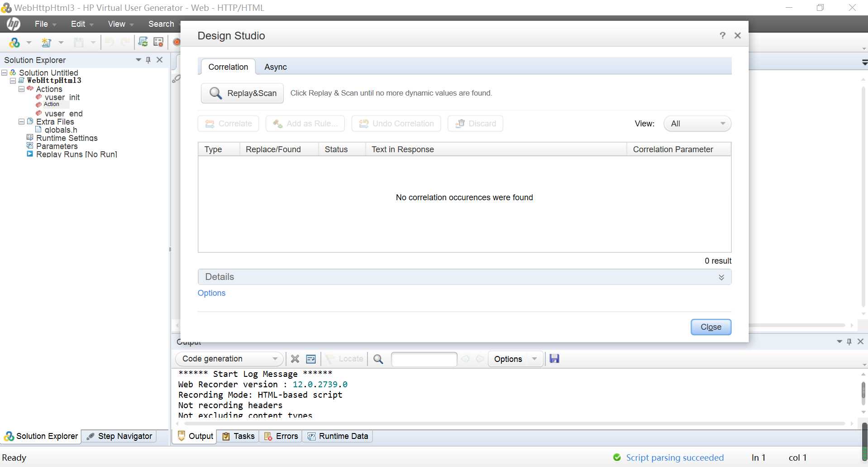This screenshot has width=868, height=467.
Task: Open the File menu
Action: point(45,24)
